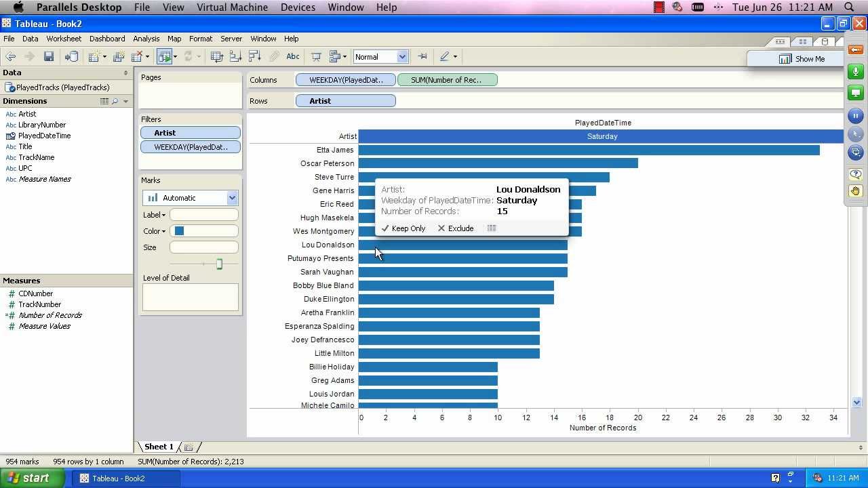Viewport: 868px width, 488px height.
Task: Open the Data pane sort arrows
Action: (125, 73)
